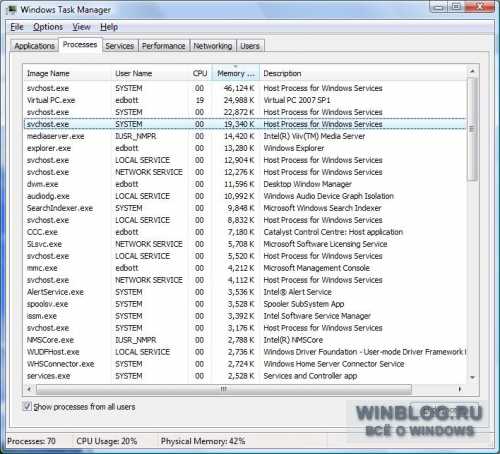
Task: Click the Intel Software Service Manager description
Action: pyautogui.click(x=317, y=316)
